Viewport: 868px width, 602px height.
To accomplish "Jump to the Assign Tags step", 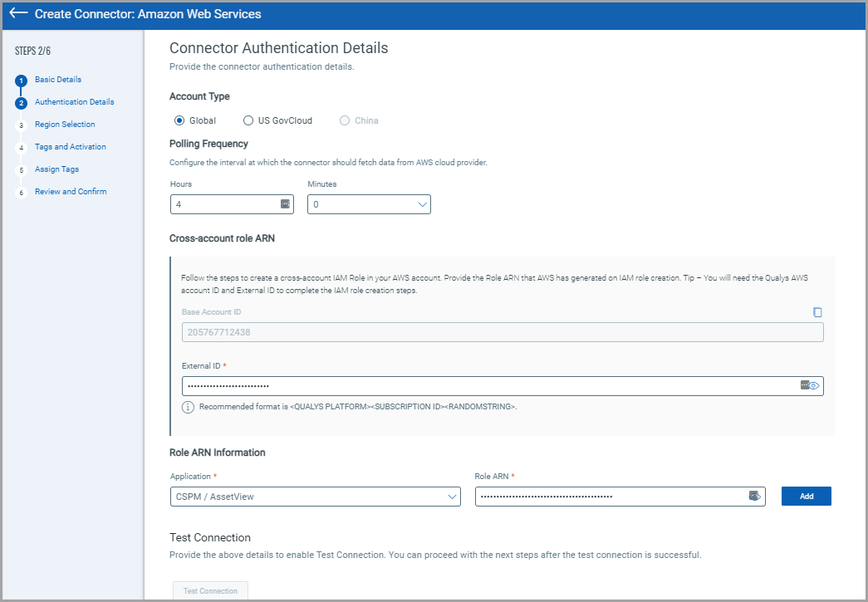I will coord(56,169).
